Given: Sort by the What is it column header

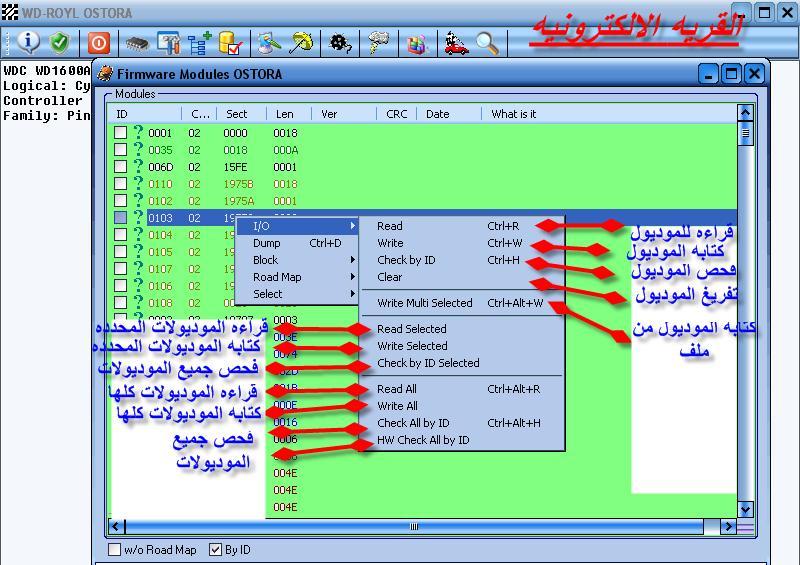Looking at the screenshot, I should pyautogui.click(x=609, y=114).
